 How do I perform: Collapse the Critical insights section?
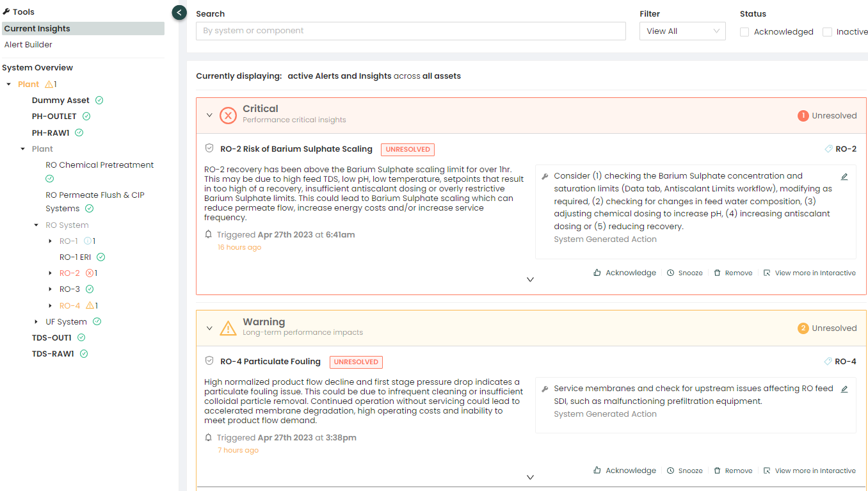(x=209, y=115)
